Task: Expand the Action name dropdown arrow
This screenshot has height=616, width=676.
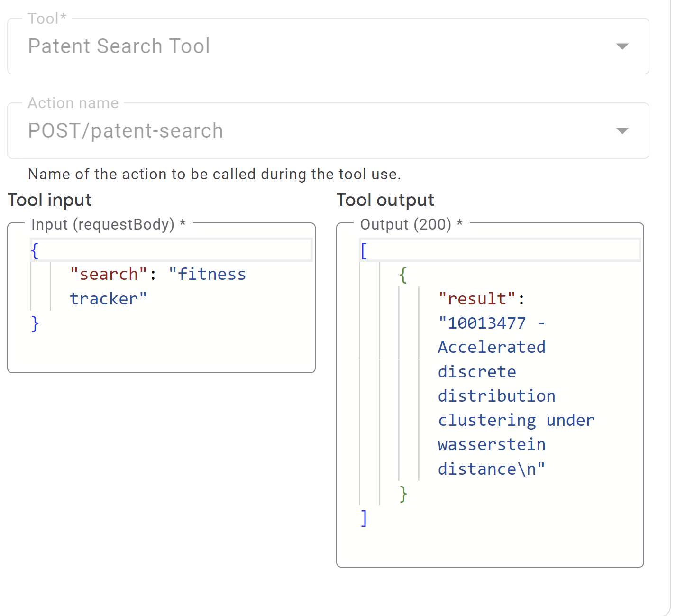Action: [622, 131]
